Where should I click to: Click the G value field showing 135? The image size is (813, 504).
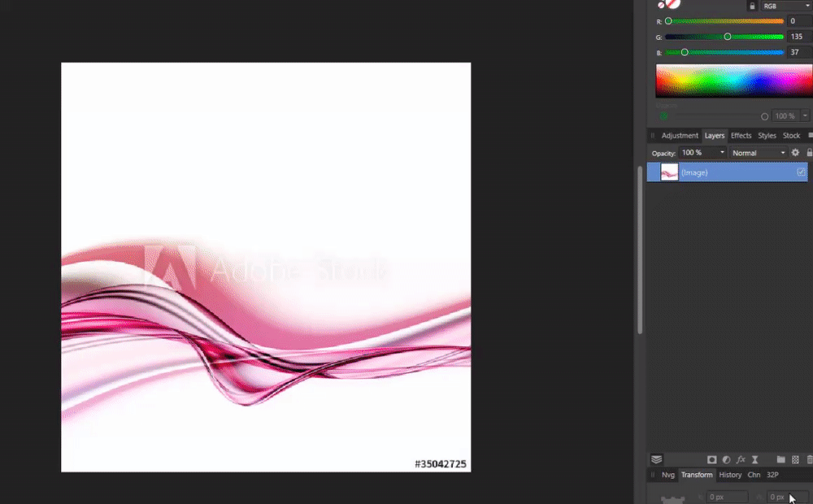[799, 37]
